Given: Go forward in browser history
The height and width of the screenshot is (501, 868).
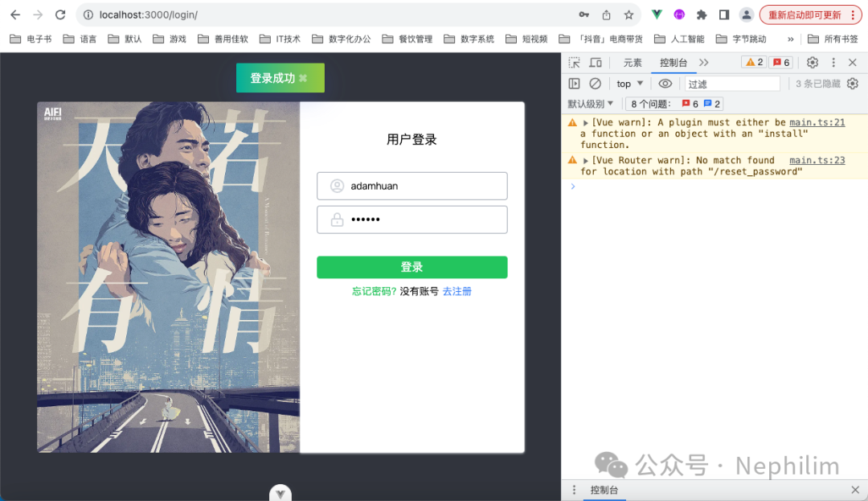Looking at the screenshot, I should click(38, 15).
